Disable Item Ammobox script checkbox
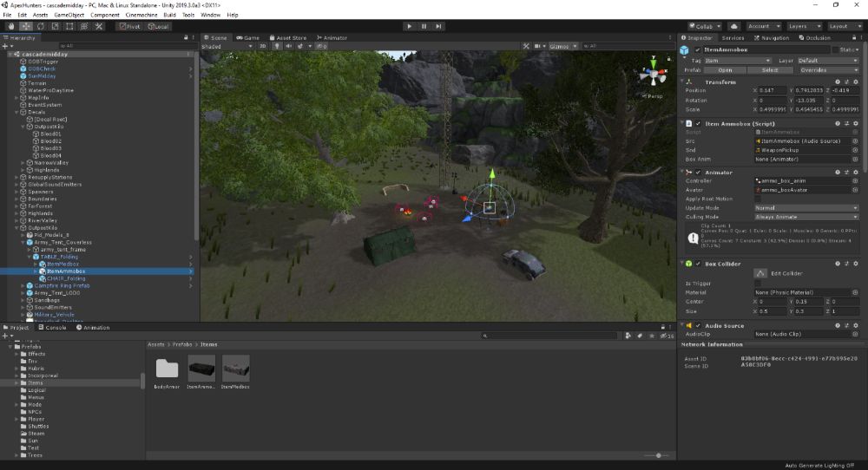This screenshot has height=470, width=868. 698,124
